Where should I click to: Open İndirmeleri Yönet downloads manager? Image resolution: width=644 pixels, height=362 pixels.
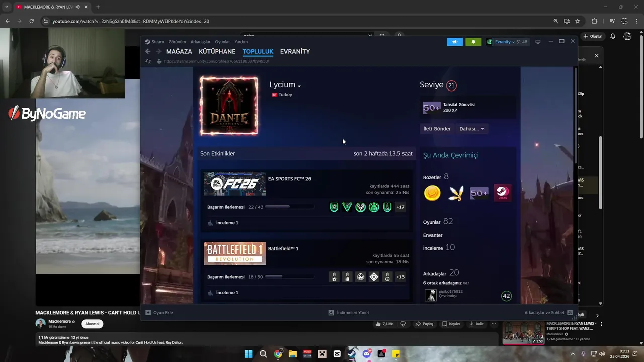[x=349, y=313]
